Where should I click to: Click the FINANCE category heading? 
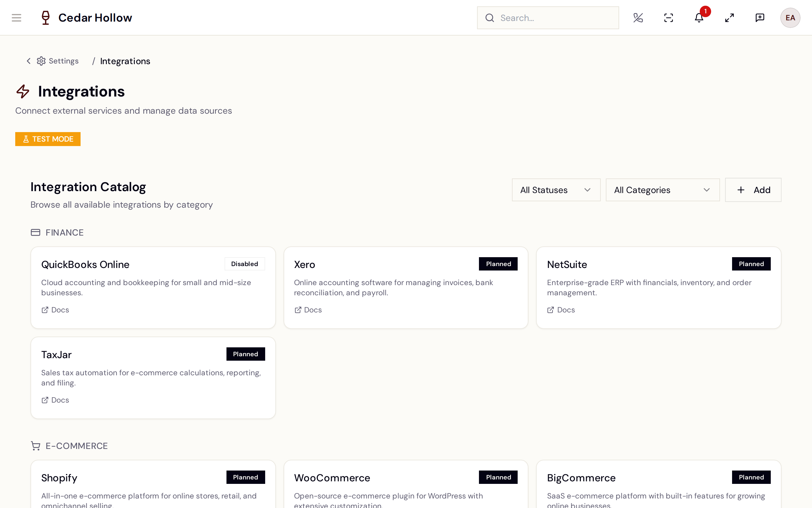coord(64,232)
